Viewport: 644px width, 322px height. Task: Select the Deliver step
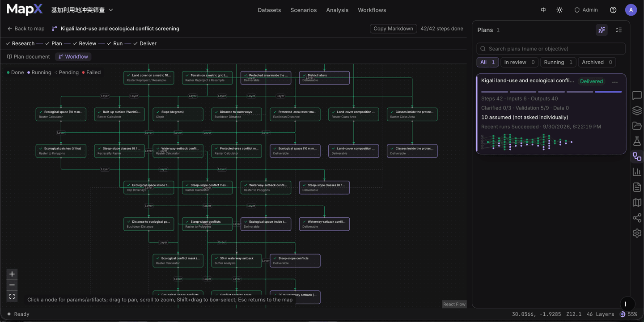click(x=145, y=43)
